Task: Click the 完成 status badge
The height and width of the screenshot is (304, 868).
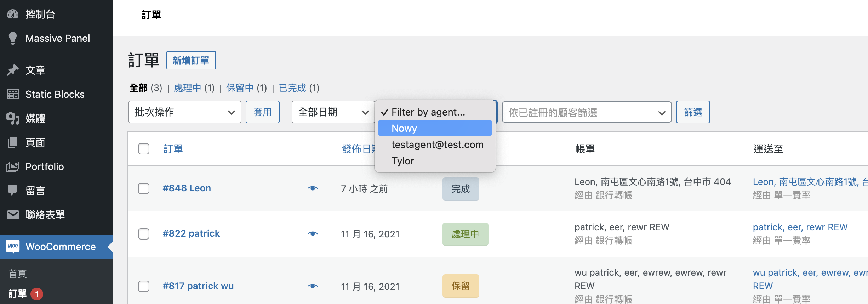Action: point(461,189)
